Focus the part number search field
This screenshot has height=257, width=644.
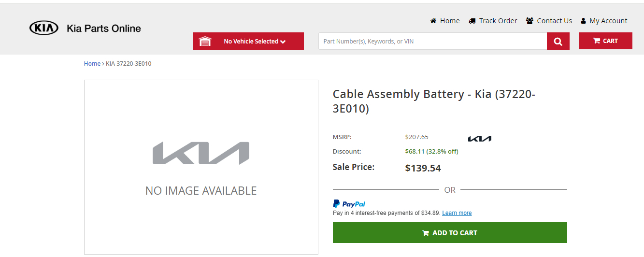tap(432, 42)
